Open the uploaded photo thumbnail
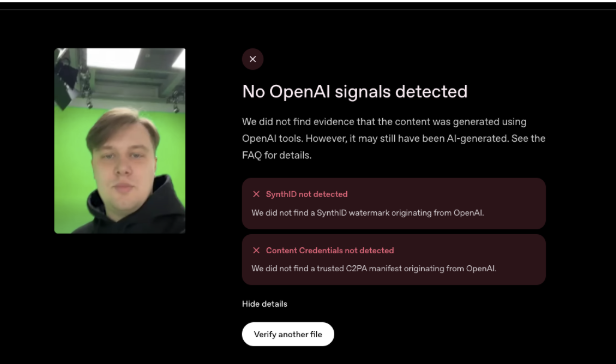 point(120,141)
